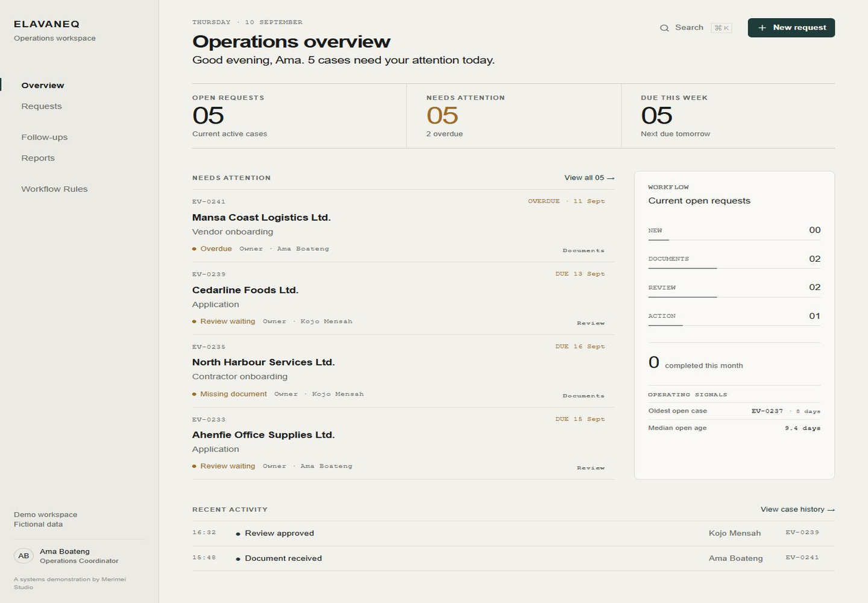This screenshot has height=603, width=868.
Task: Click the ELAVANEQ workspace title
Action: [x=46, y=24]
